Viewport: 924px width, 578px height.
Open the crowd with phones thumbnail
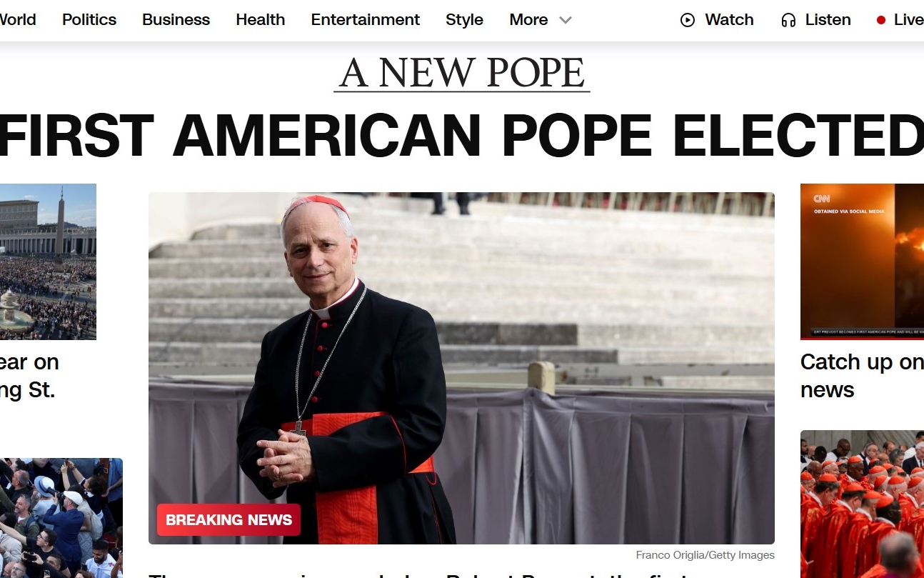61,518
